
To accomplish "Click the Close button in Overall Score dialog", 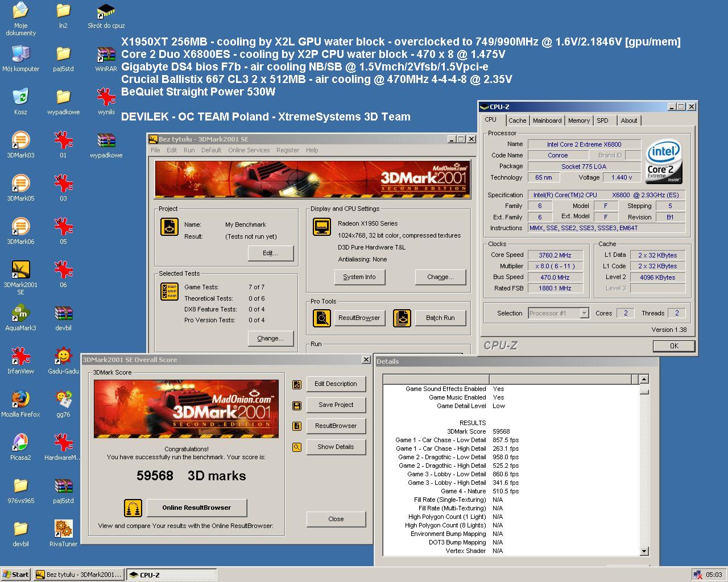I will [x=336, y=519].
